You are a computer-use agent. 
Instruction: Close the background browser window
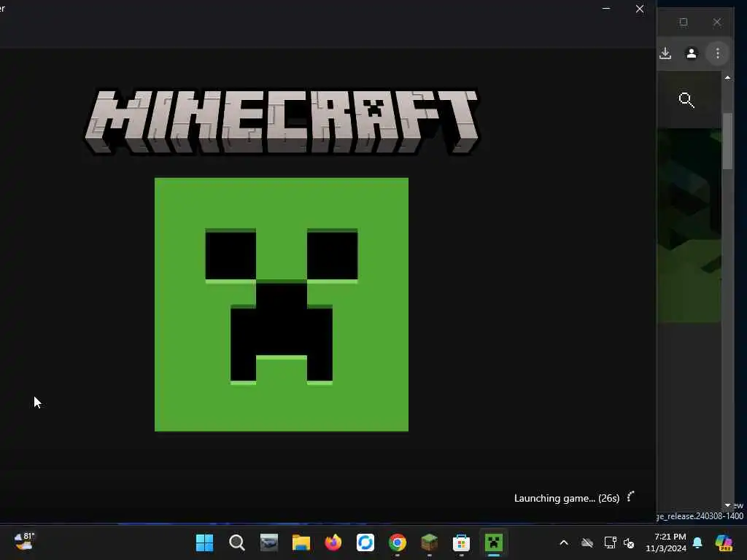point(717,22)
